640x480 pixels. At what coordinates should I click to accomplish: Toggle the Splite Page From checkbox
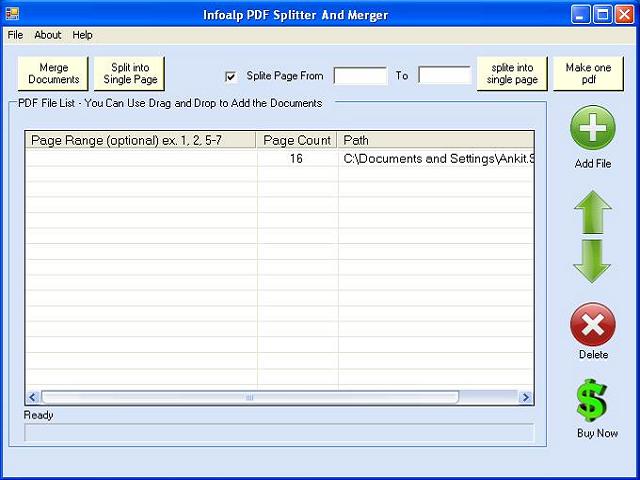point(232,76)
